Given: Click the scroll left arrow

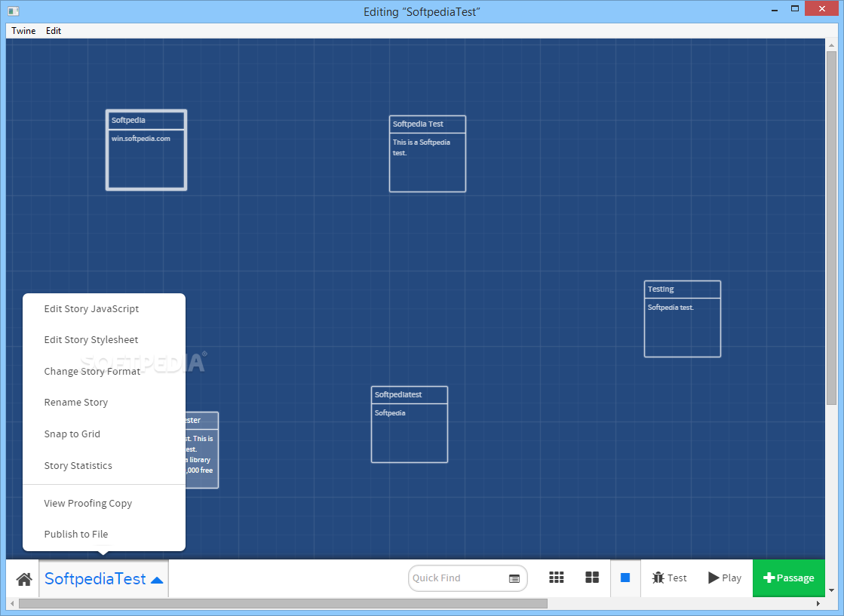Looking at the screenshot, I should coord(12,604).
